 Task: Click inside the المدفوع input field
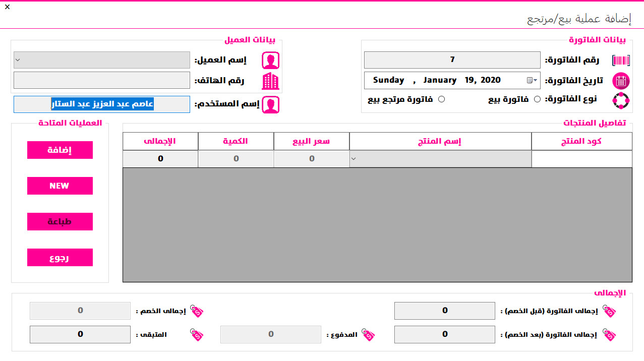(x=270, y=334)
